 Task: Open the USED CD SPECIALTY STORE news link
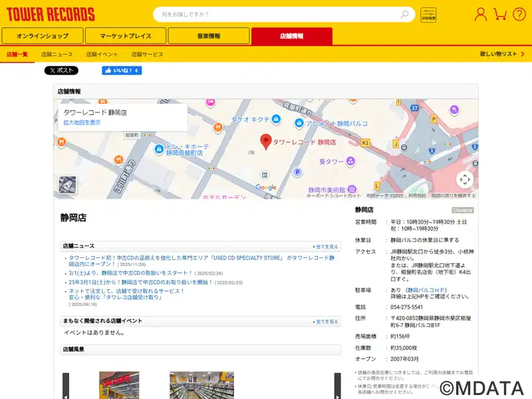click(x=201, y=261)
